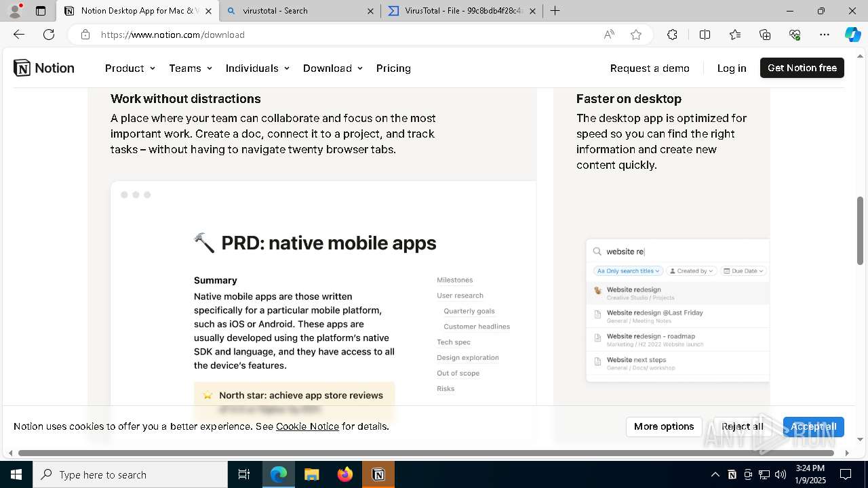This screenshot has width=868, height=488.
Task: Expand the Product dropdown menu
Action: pyautogui.click(x=130, y=68)
